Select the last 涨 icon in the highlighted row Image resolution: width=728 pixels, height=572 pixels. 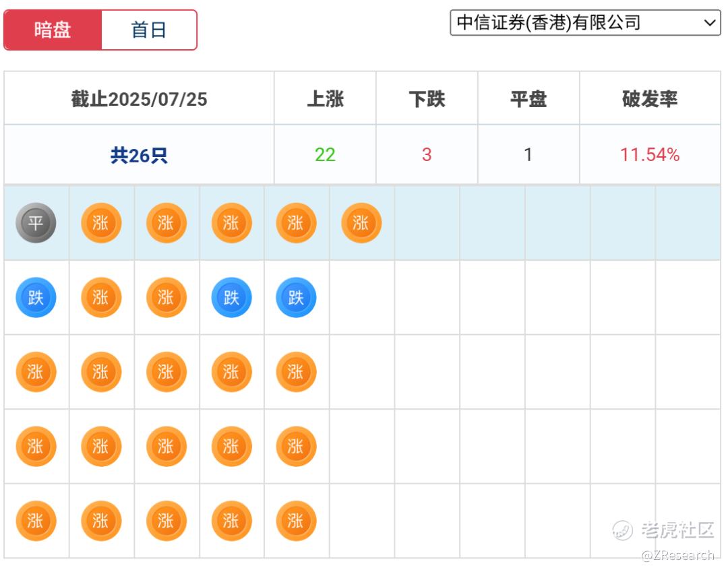coord(361,223)
